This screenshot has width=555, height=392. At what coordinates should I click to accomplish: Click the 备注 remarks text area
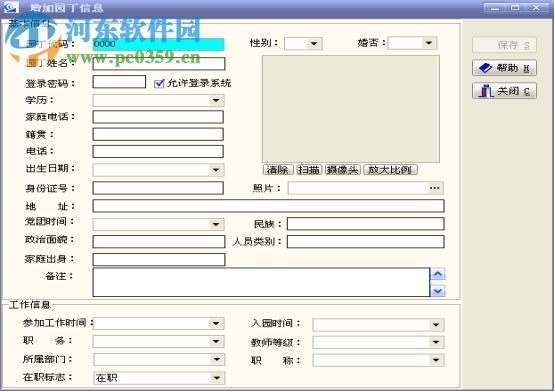(x=261, y=282)
